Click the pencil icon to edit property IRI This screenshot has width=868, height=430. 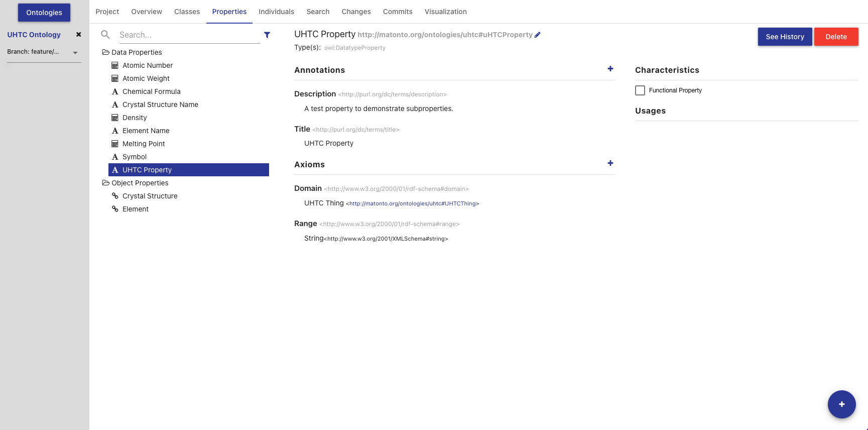538,35
